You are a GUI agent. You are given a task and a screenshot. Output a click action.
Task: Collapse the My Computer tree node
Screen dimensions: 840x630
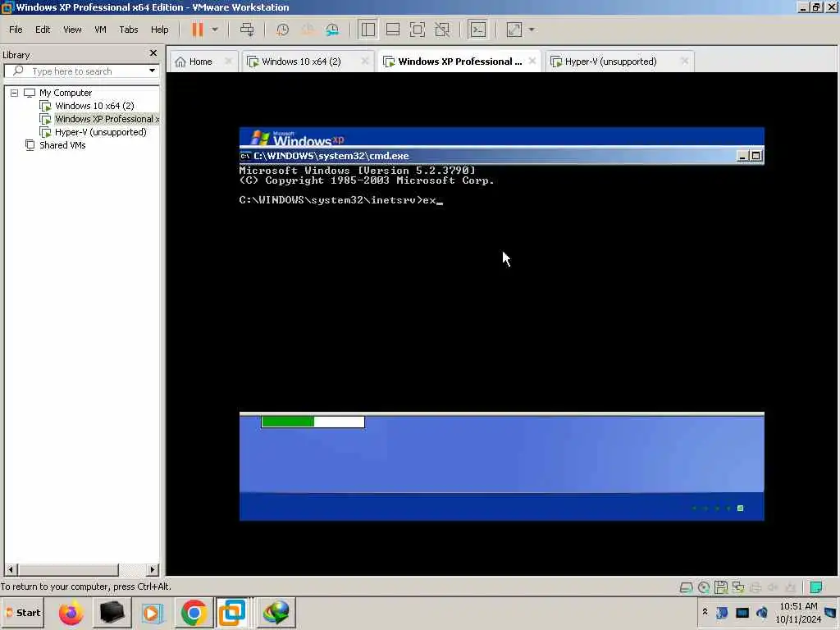15,93
